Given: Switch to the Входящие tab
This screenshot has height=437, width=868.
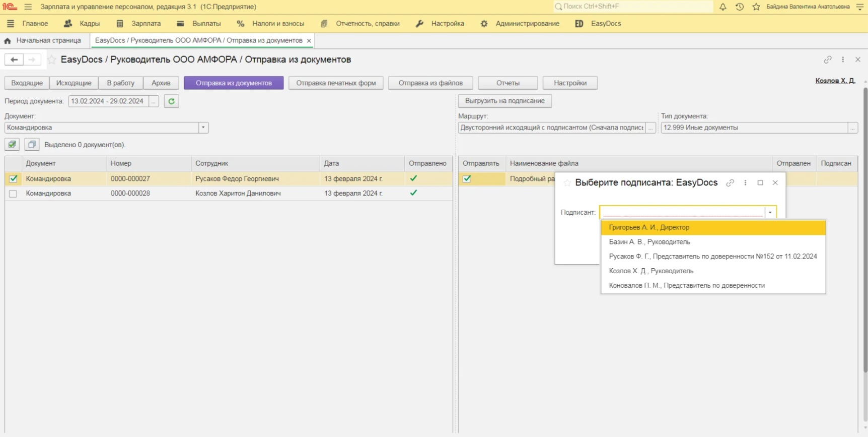Looking at the screenshot, I should tap(27, 83).
